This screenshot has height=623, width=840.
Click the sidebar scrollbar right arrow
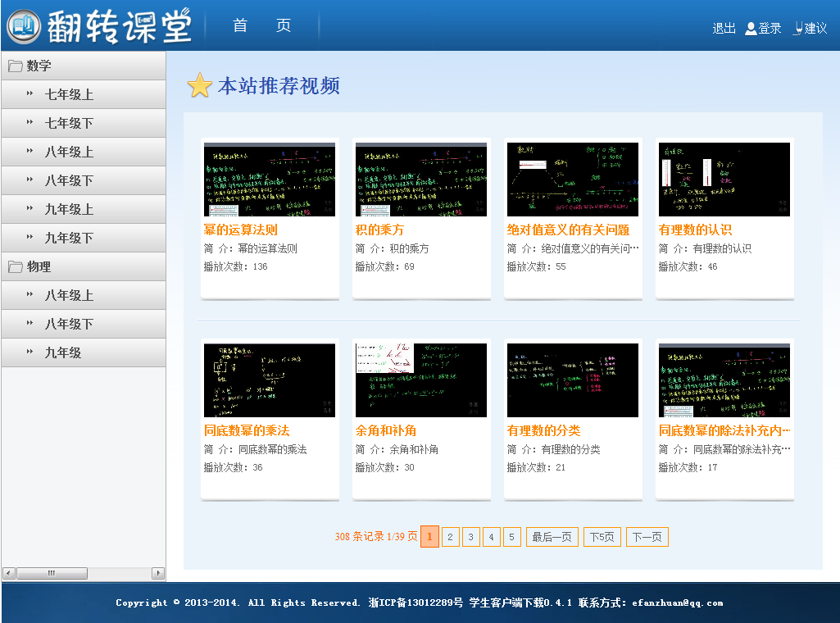[x=158, y=573]
